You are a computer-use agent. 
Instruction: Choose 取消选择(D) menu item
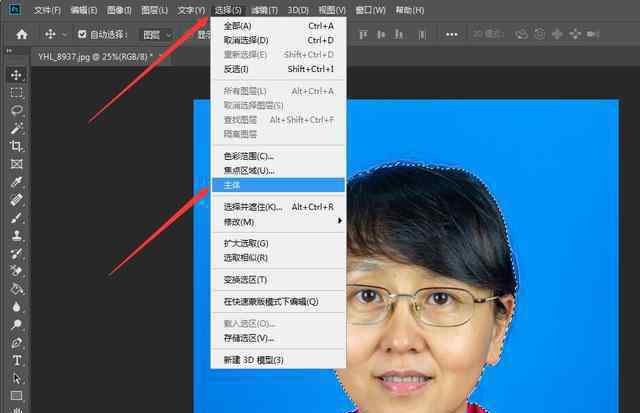pyautogui.click(x=278, y=40)
